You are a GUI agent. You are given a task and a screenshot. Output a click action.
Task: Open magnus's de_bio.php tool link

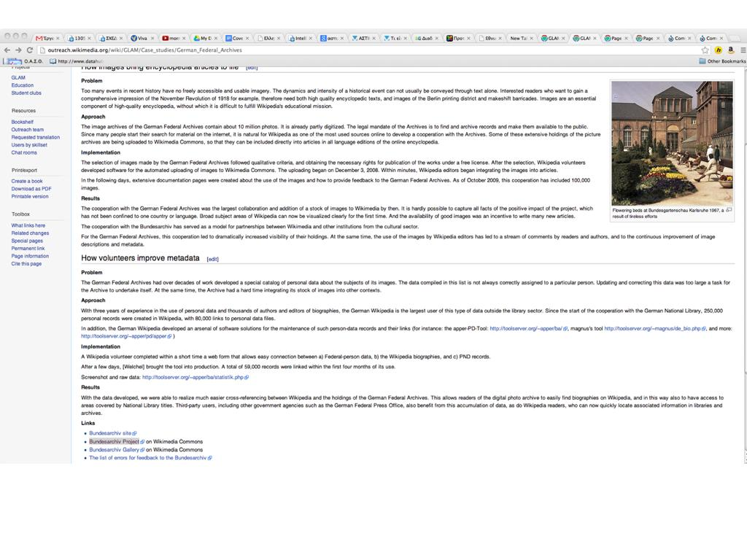(654, 329)
